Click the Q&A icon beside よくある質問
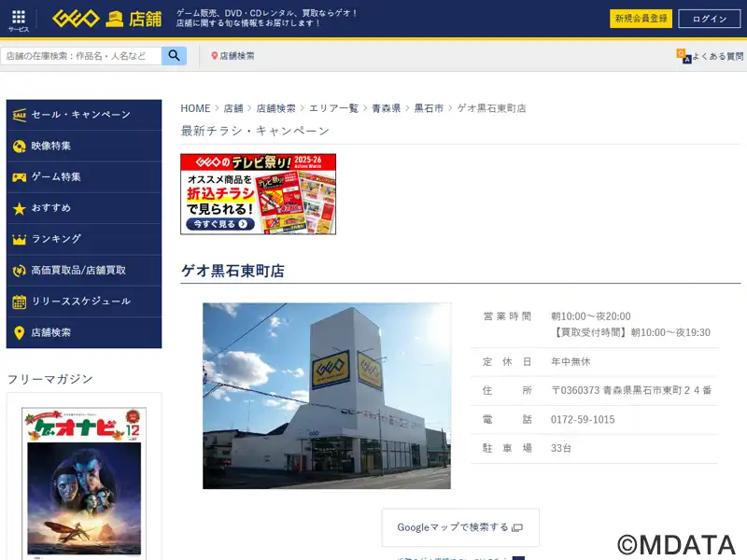The width and height of the screenshot is (747, 560). click(x=684, y=56)
